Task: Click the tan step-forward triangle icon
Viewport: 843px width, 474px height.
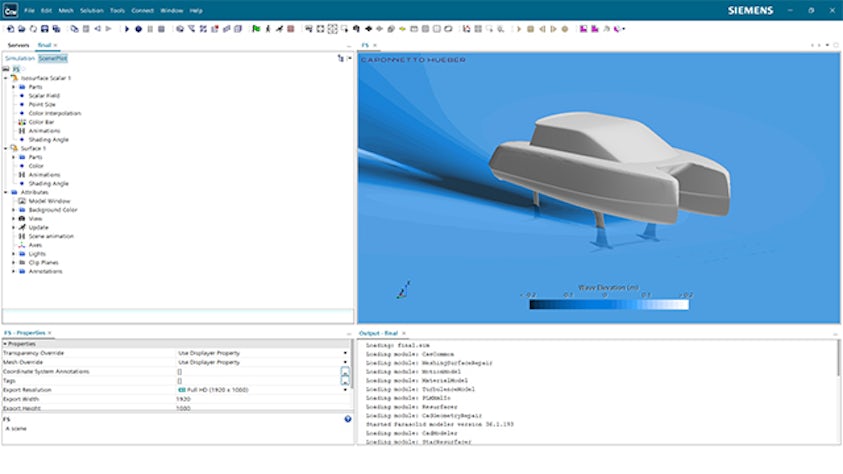Action: 553,29
